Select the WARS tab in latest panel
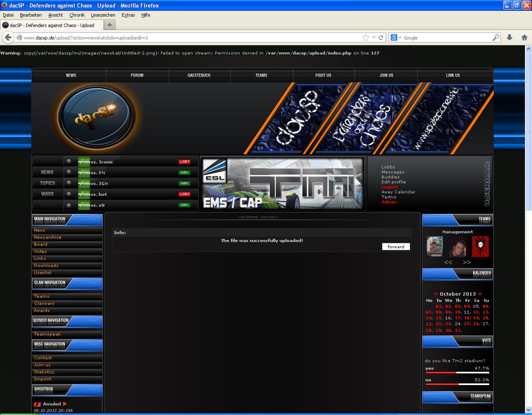Image resolution: width=532 pixels, height=415 pixels. tap(47, 194)
